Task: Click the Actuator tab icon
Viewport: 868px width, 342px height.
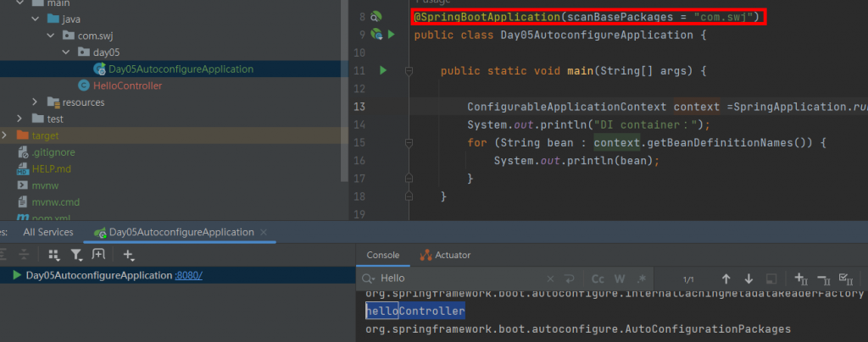Action: [426, 255]
